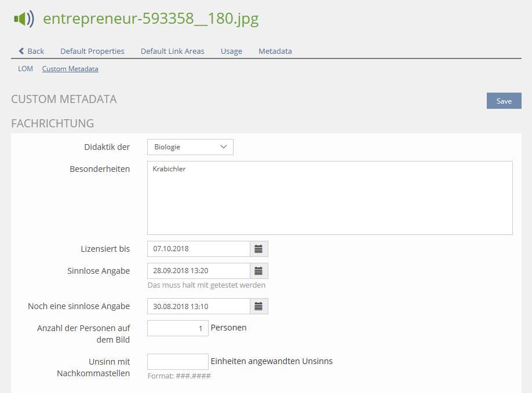Viewport: 532px width, 393px height.
Task: Click the Anzahl der Personen number field
Action: click(177, 328)
